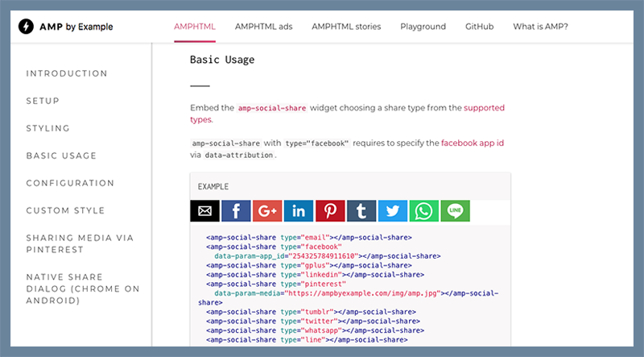The width and height of the screenshot is (644, 357).
Task: Jump to Configuration section in sidebar
Action: (70, 184)
